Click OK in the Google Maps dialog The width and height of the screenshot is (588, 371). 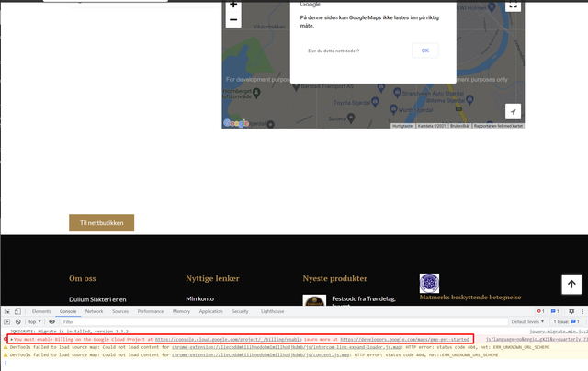[x=424, y=51]
